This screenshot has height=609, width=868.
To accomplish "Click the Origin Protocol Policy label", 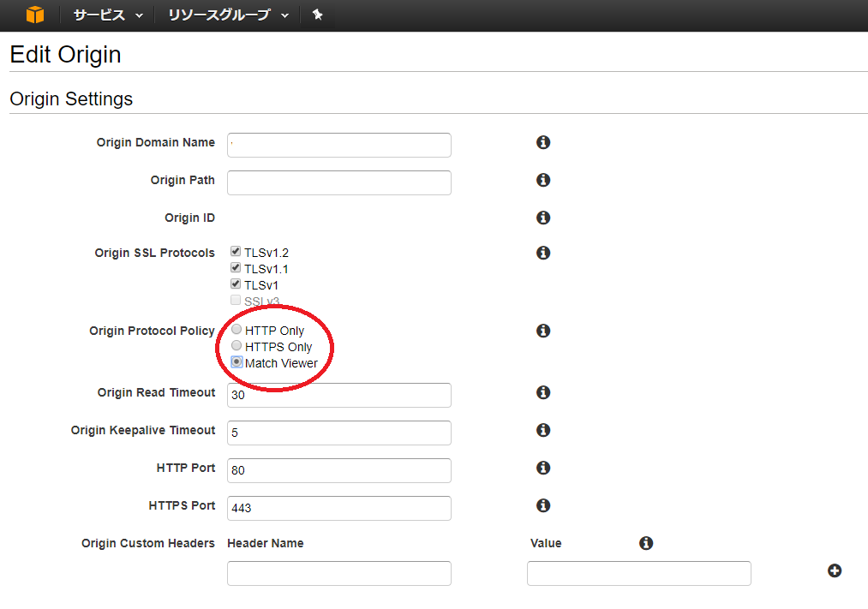I will pos(152,331).
